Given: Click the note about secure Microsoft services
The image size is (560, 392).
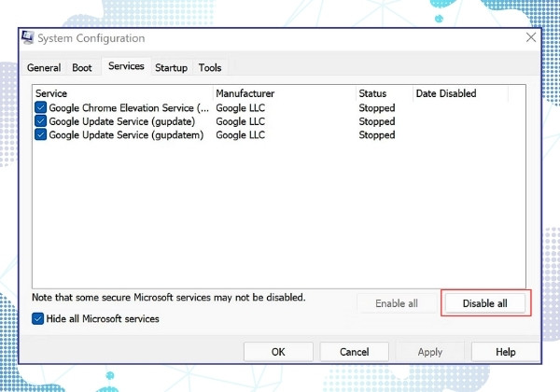Looking at the screenshot, I should (x=169, y=297).
